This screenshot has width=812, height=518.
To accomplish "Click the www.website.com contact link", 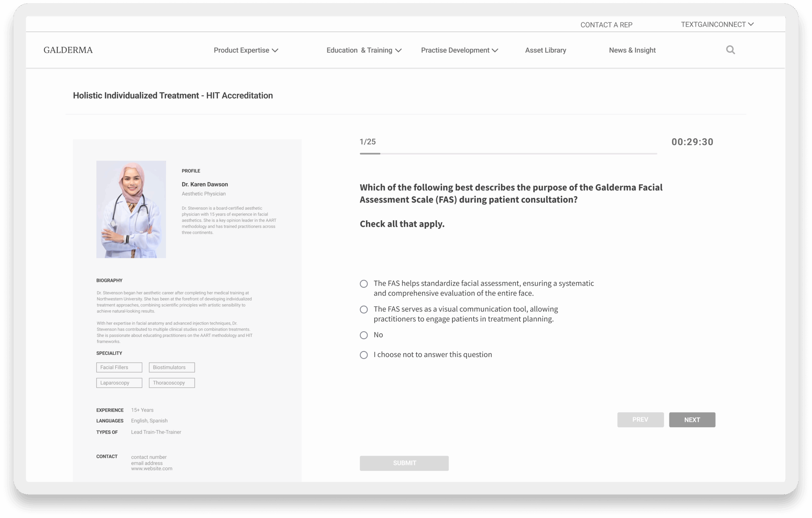I will point(152,469).
